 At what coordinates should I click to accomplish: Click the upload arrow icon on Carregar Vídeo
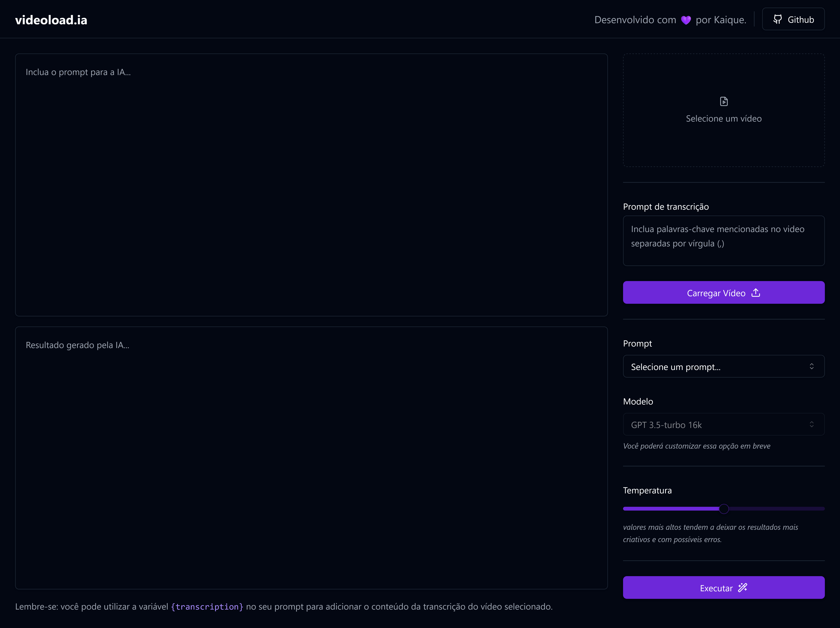click(x=756, y=293)
